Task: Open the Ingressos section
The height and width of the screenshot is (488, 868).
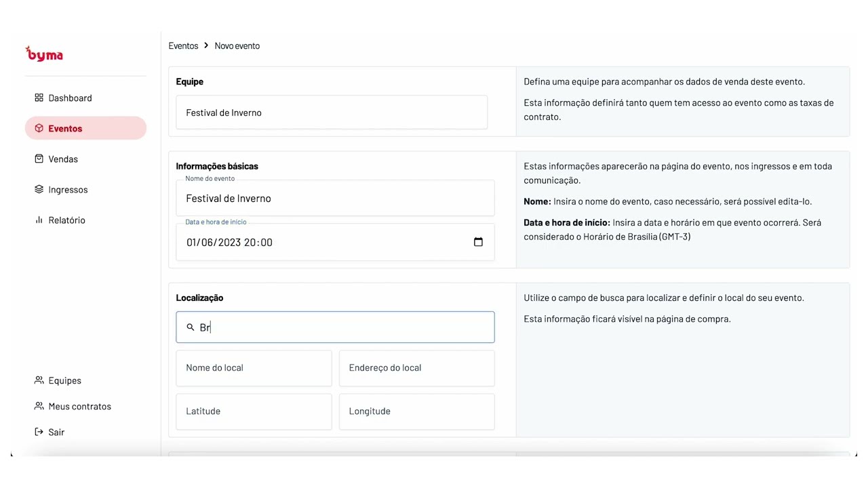Action: click(x=85, y=189)
